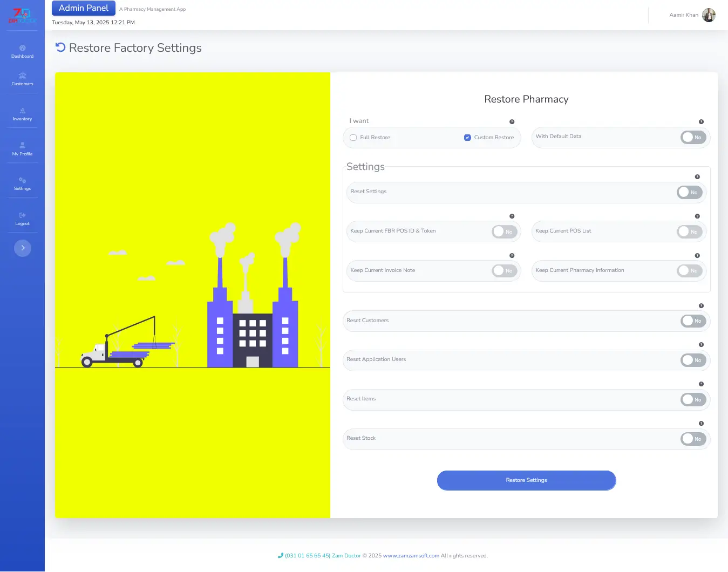This screenshot has width=728, height=572.
Task: Turn on Reset Application Users switch
Action: 693,360
